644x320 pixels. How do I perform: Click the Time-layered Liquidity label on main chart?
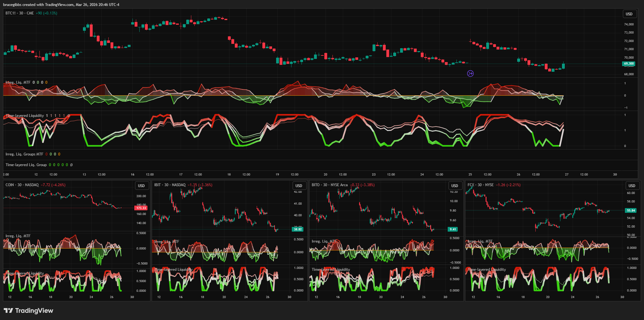25,116
